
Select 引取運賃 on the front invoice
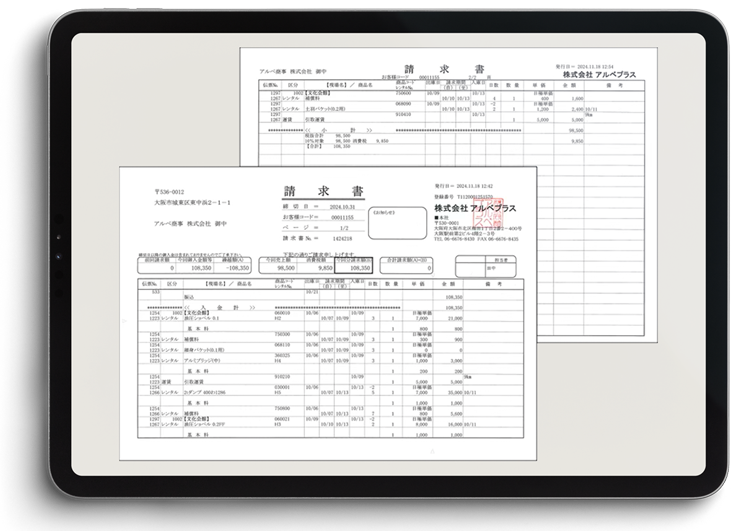194,382
